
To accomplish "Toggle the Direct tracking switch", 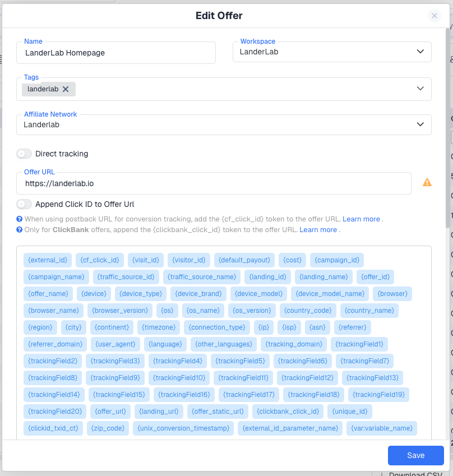I will [24, 154].
